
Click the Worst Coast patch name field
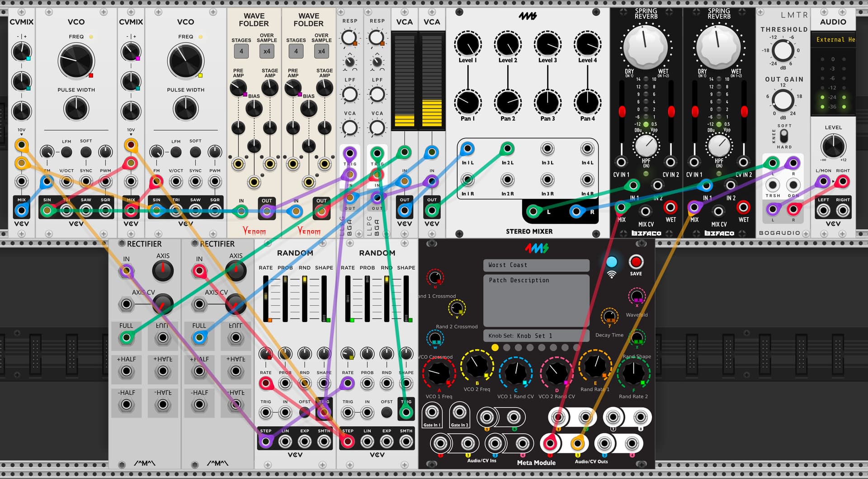536,265
